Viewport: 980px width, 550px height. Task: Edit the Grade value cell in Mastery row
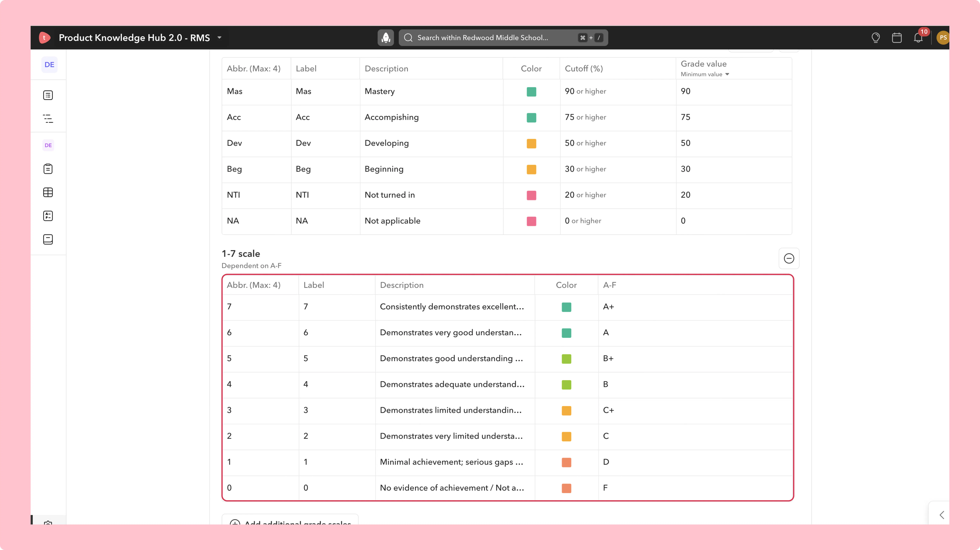(734, 92)
